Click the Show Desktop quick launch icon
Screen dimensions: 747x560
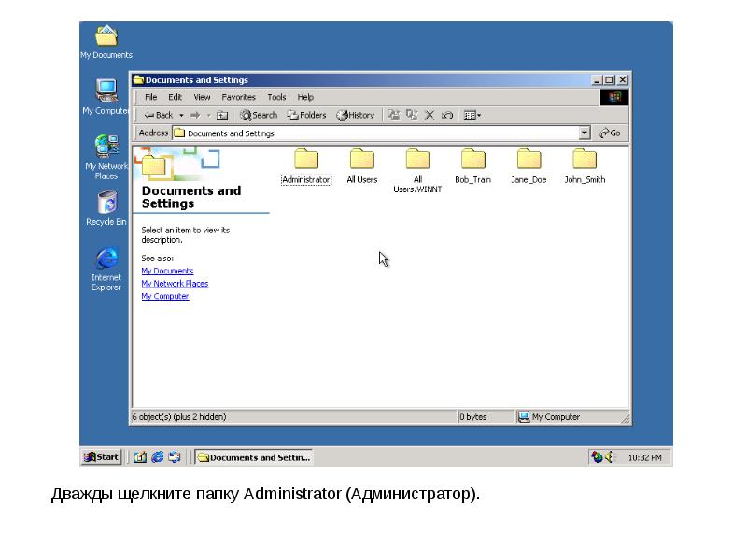click(140, 457)
